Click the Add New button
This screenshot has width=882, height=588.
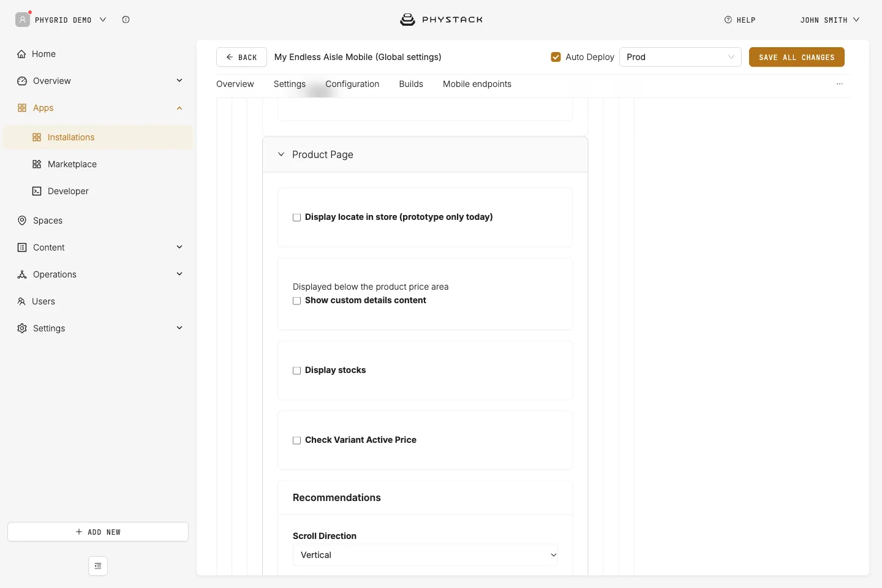pos(98,532)
